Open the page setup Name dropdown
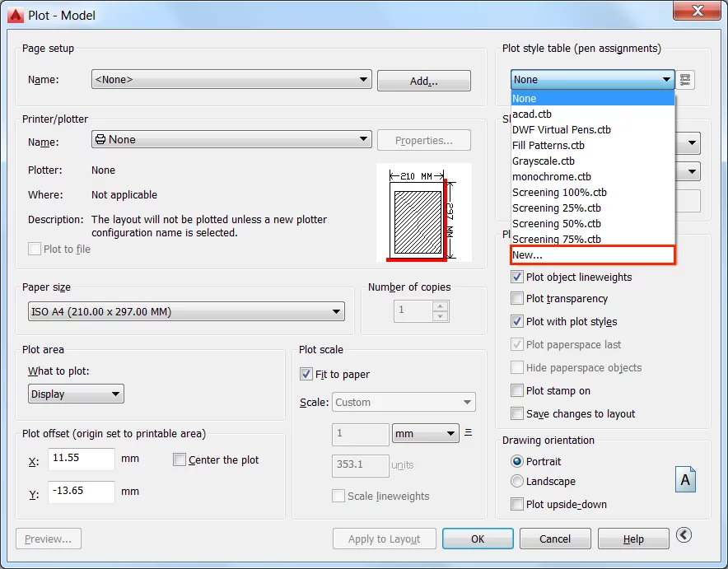This screenshot has height=569, width=728. coord(362,80)
